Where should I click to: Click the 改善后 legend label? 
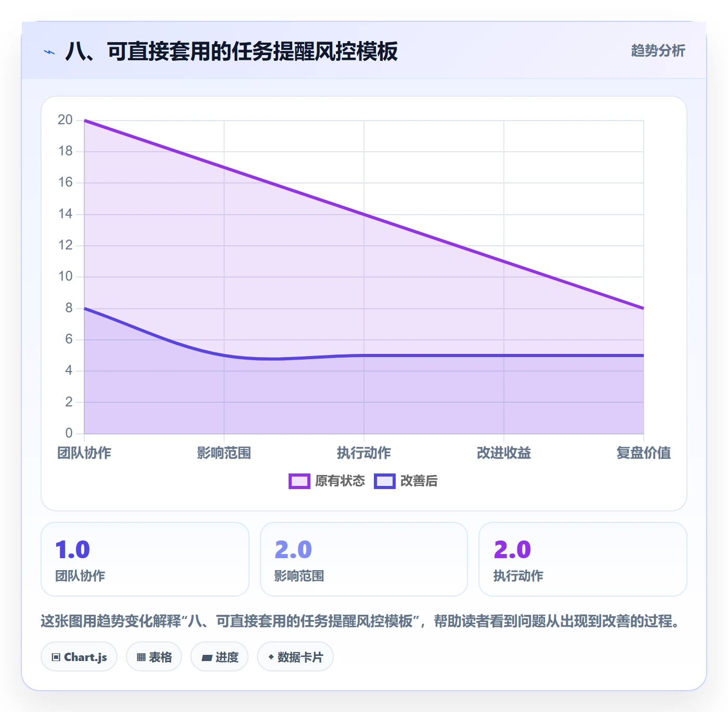click(419, 481)
